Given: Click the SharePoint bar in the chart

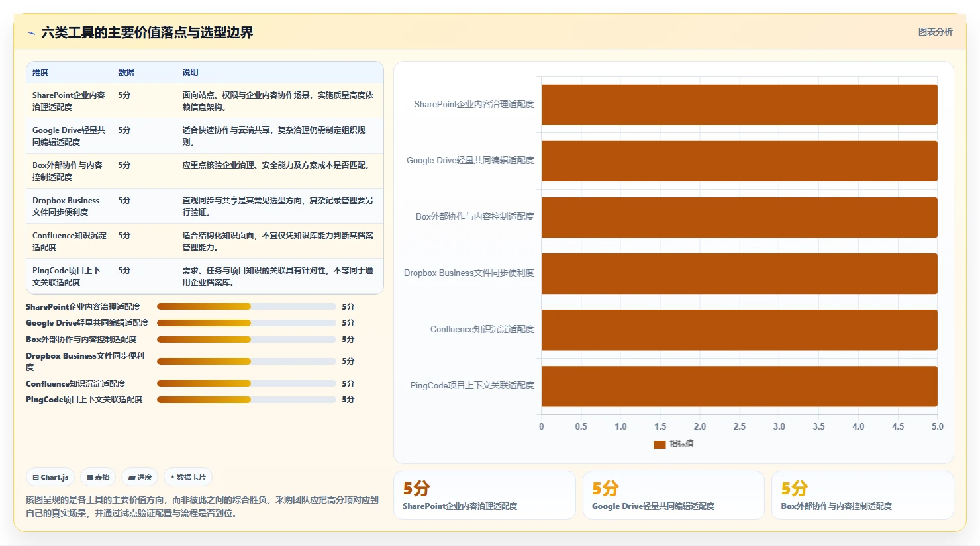Looking at the screenshot, I should [x=739, y=105].
